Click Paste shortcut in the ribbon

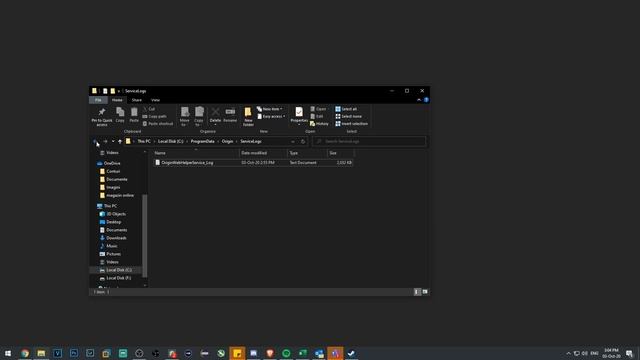pos(158,124)
